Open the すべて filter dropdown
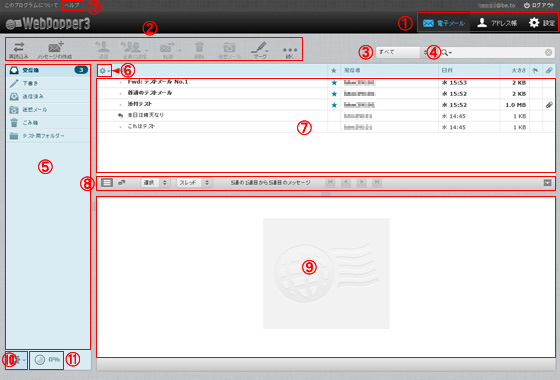 point(402,52)
